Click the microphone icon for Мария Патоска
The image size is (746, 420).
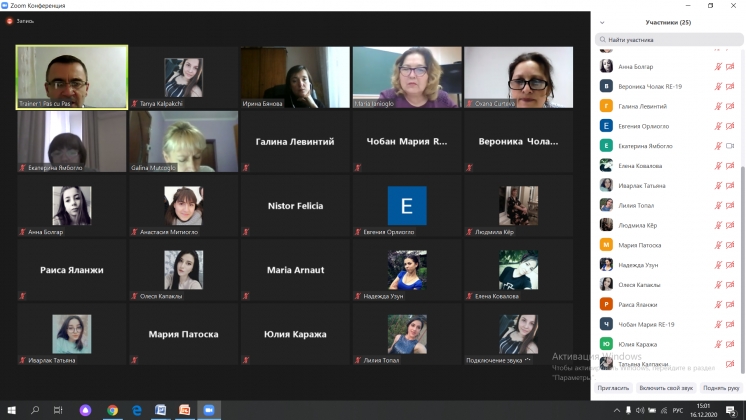pos(718,245)
